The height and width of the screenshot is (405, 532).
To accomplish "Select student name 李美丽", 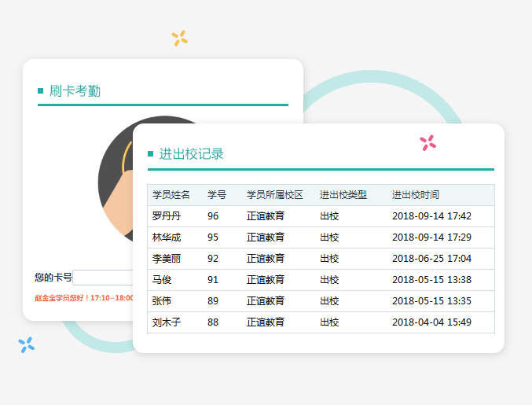I will pyautogui.click(x=167, y=259).
